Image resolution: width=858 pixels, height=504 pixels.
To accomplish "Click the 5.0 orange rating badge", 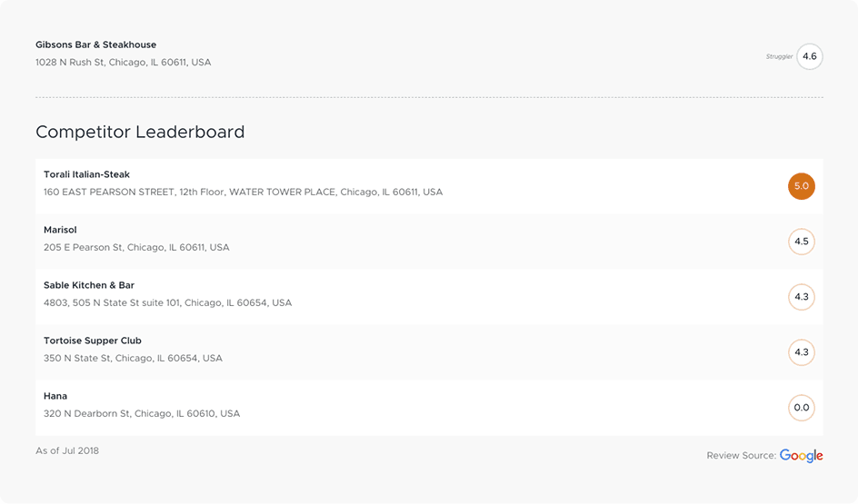I will tap(801, 186).
